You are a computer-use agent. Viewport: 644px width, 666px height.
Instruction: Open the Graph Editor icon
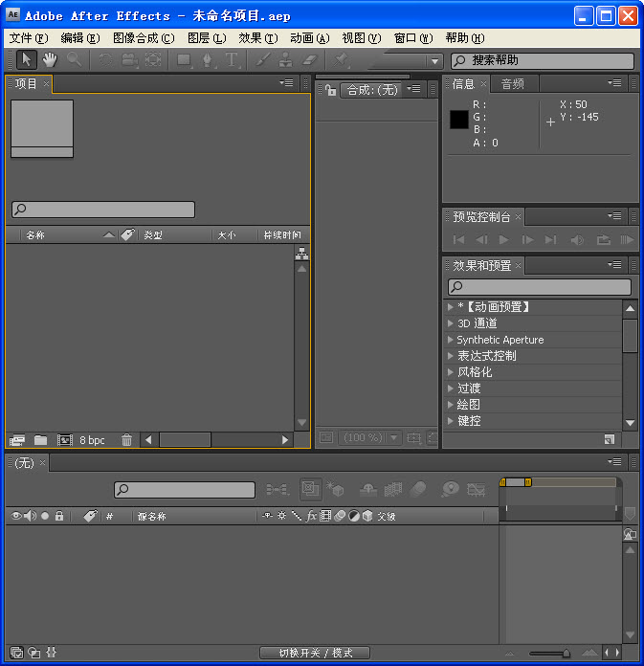coord(476,490)
